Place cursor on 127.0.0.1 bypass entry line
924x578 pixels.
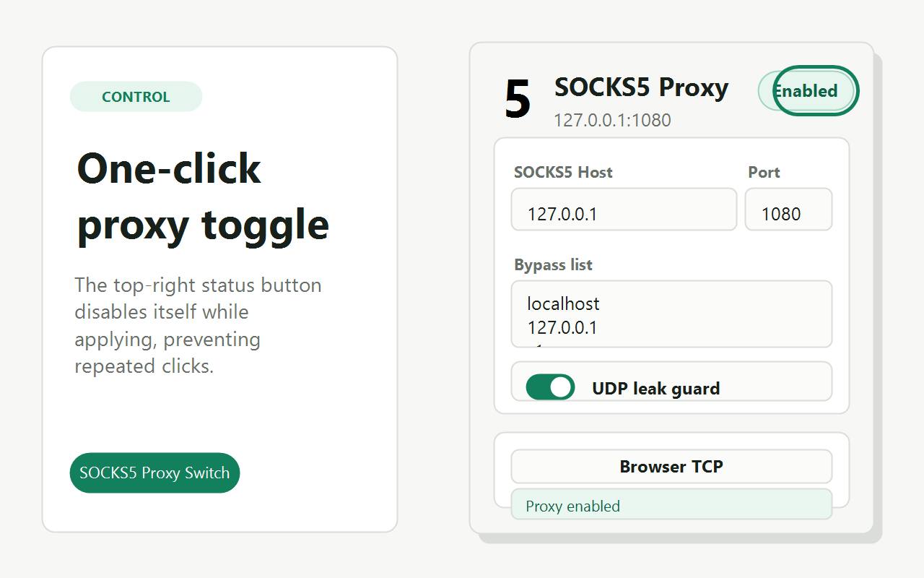tap(562, 328)
